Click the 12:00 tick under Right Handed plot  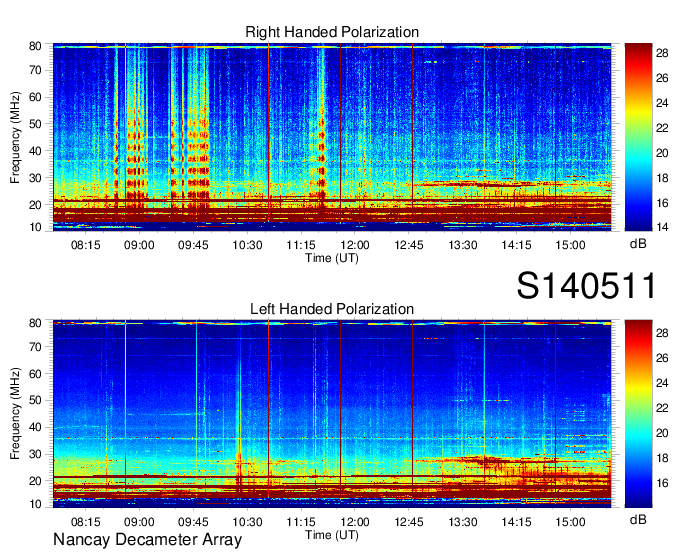(x=355, y=245)
